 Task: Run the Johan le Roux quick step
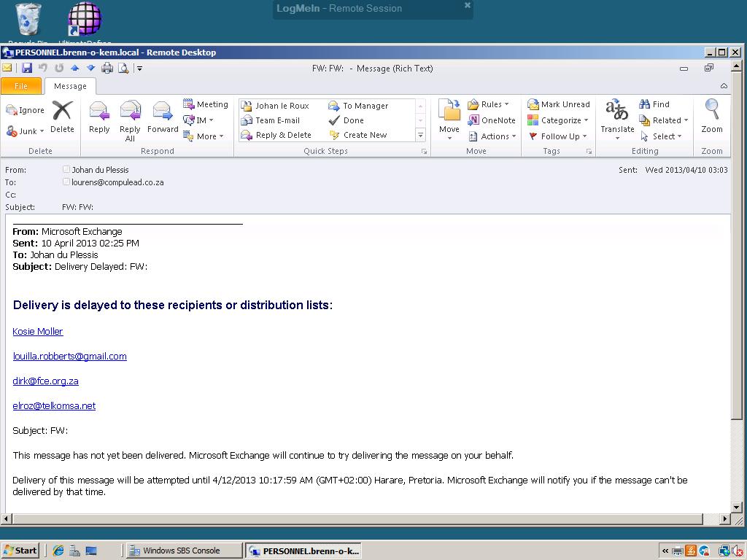tap(275, 106)
